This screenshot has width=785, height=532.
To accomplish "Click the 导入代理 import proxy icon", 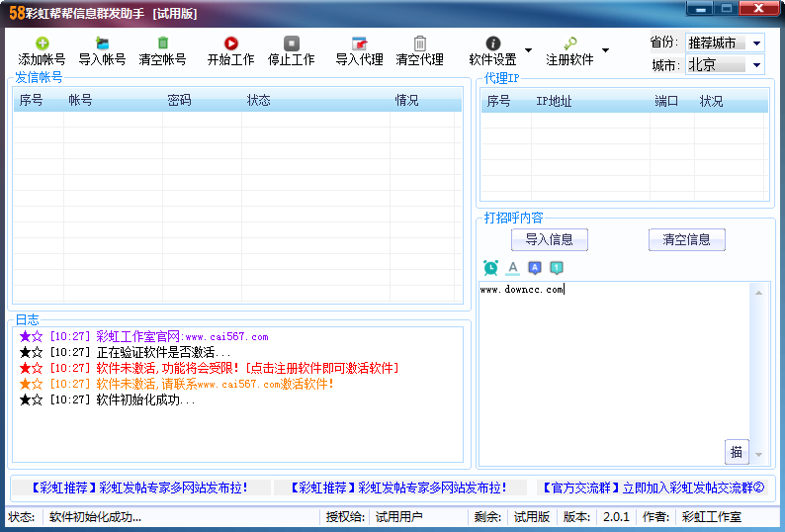I will click(x=359, y=44).
